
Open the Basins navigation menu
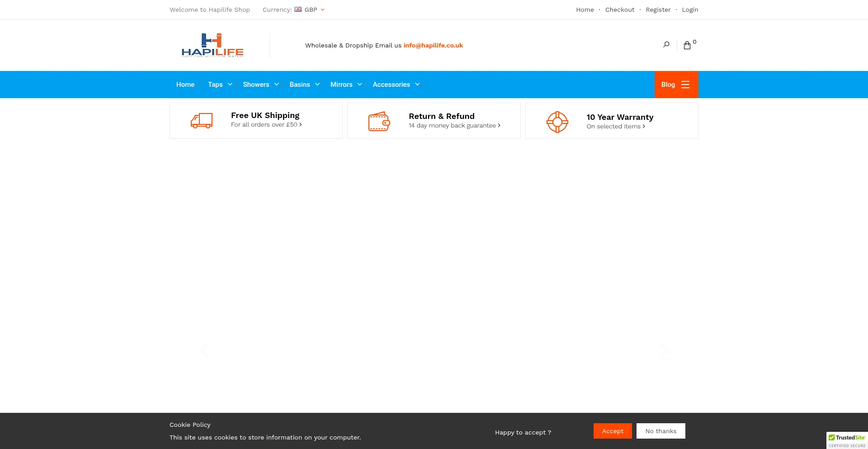(304, 85)
